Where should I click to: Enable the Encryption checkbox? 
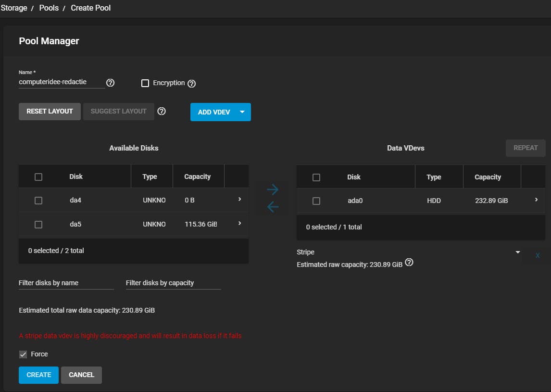(x=145, y=83)
